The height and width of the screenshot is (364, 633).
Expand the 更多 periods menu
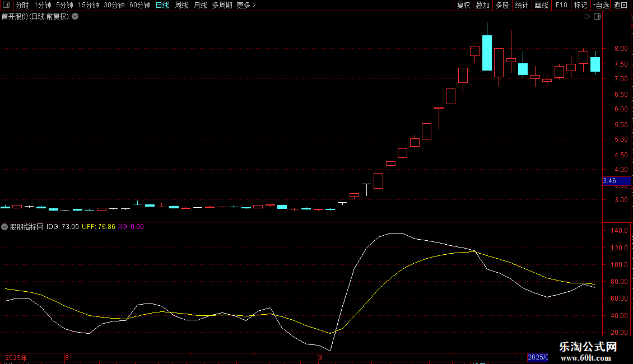tap(246, 5)
